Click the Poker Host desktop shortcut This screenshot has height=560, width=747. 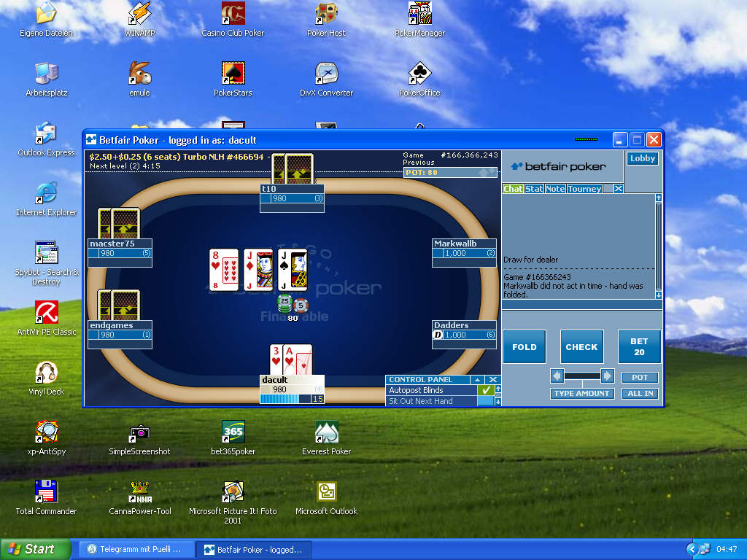pos(326,13)
